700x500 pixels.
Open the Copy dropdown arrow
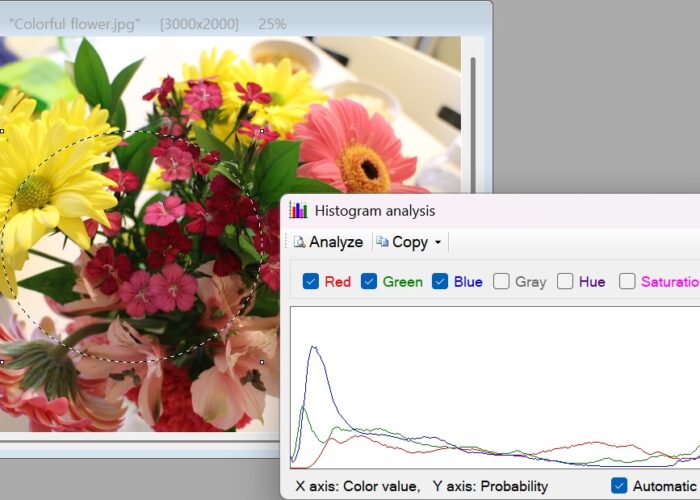click(438, 242)
